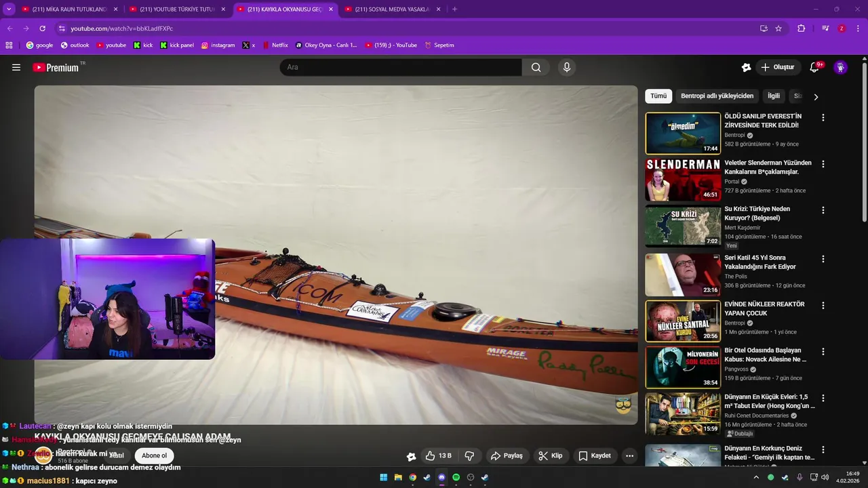Select Bentropi adlı yükleyiciden filter chip
Image resolution: width=868 pixels, height=488 pixels.
click(x=717, y=96)
